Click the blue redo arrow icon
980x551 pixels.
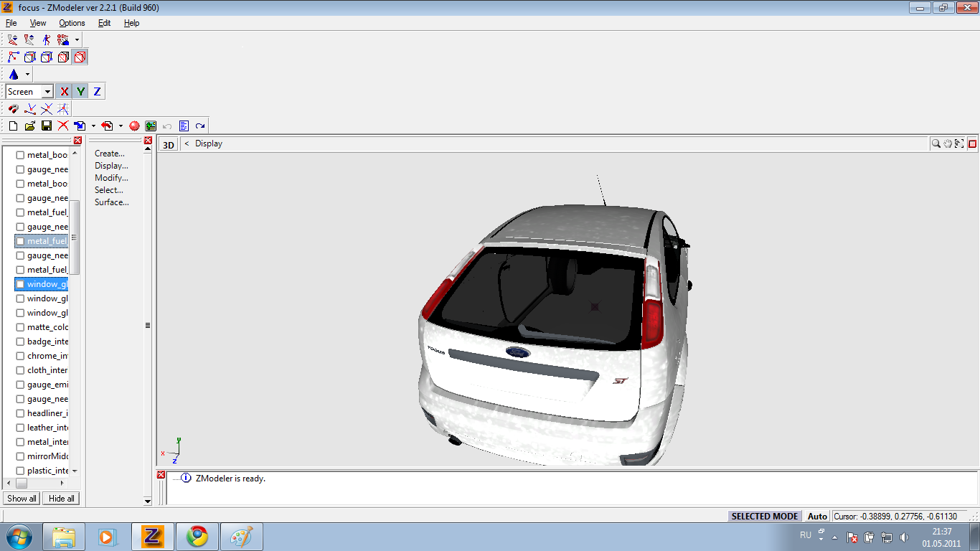click(200, 126)
